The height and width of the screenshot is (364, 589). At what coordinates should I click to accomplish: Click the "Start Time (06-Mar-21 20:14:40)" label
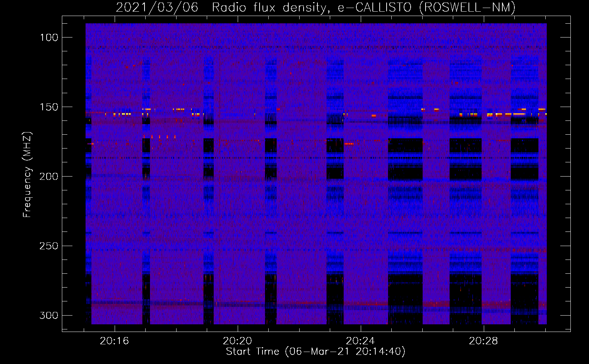316,352
